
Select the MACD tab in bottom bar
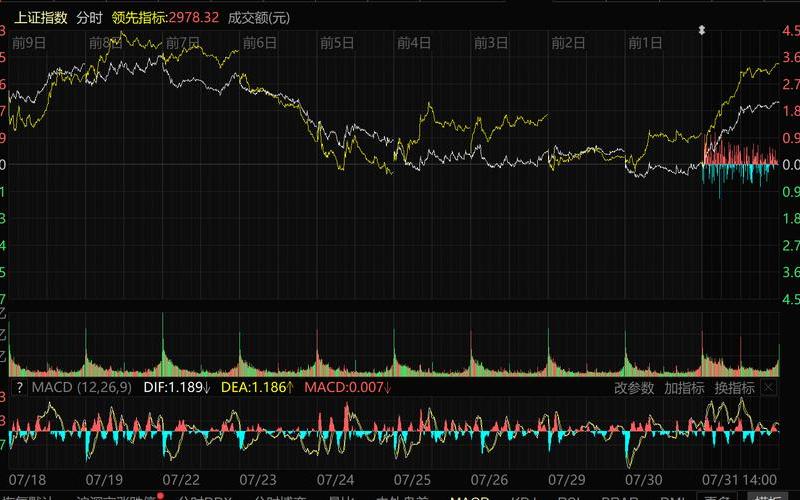(x=469, y=497)
